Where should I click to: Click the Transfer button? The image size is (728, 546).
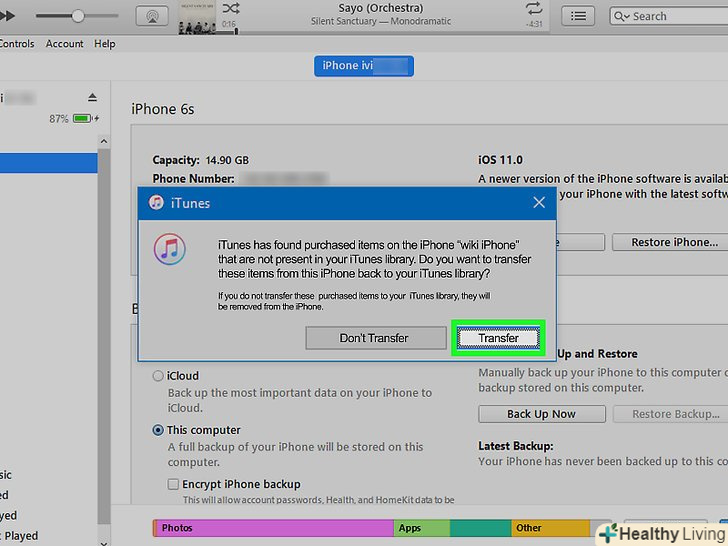(498, 338)
